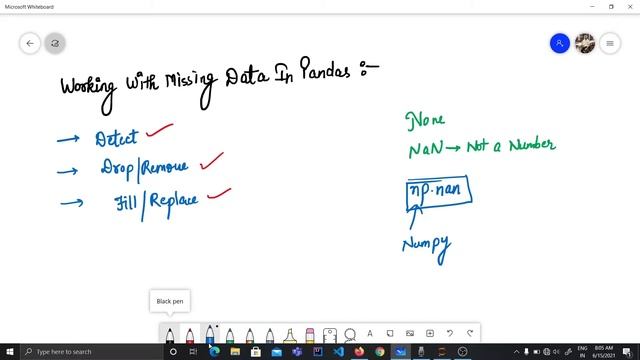Open the insert image tool

pos(410,333)
